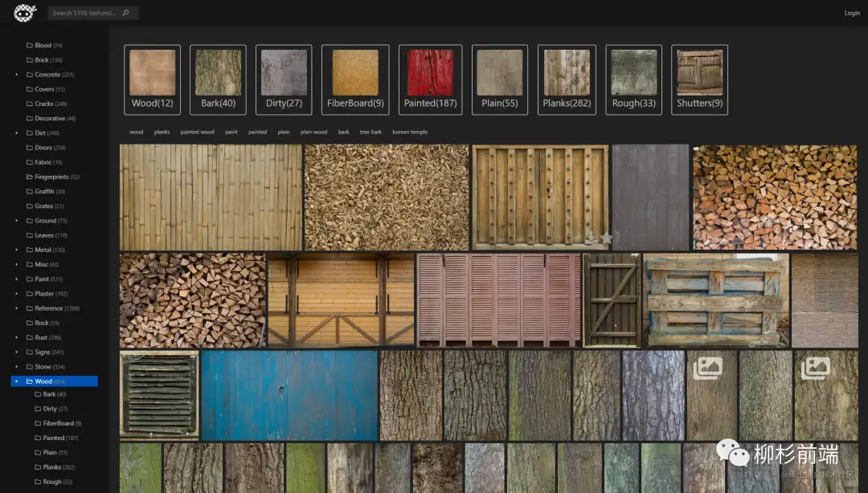Open the Painted(187) red wood tile
The image size is (868, 493).
[430, 79]
